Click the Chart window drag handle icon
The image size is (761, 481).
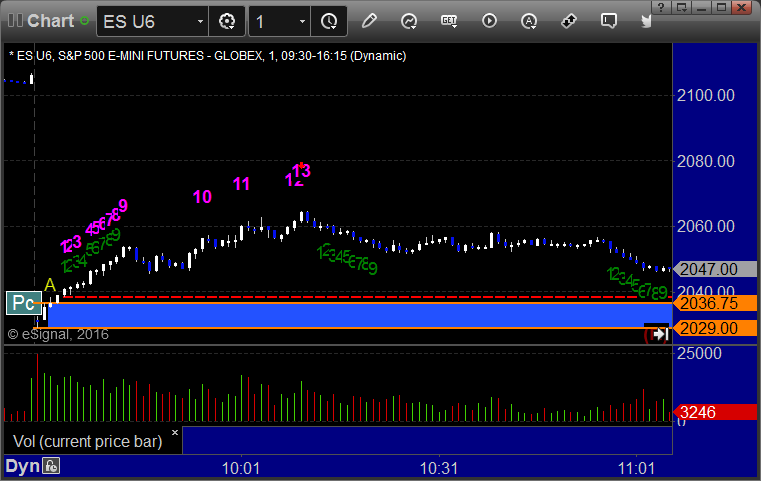[x=15, y=21]
